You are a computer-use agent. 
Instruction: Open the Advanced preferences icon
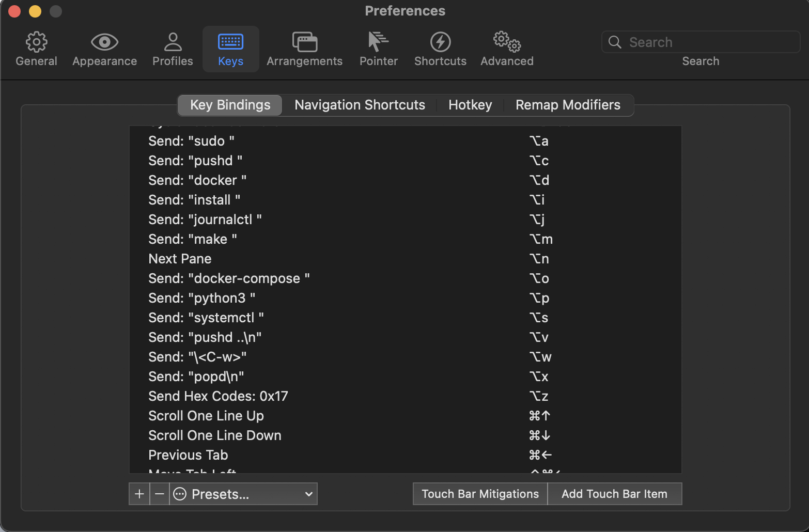pos(506,48)
